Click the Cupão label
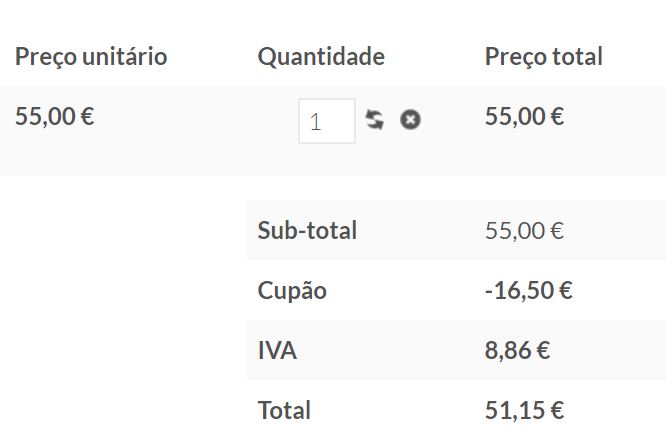The width and height of the screenshot is (666, 437). click(292, 291)
